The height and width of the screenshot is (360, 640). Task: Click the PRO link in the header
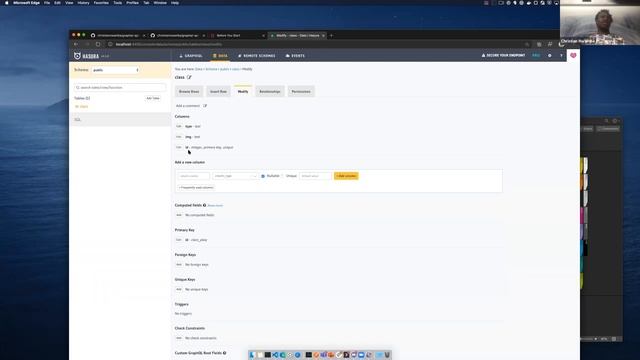[536, 56]
